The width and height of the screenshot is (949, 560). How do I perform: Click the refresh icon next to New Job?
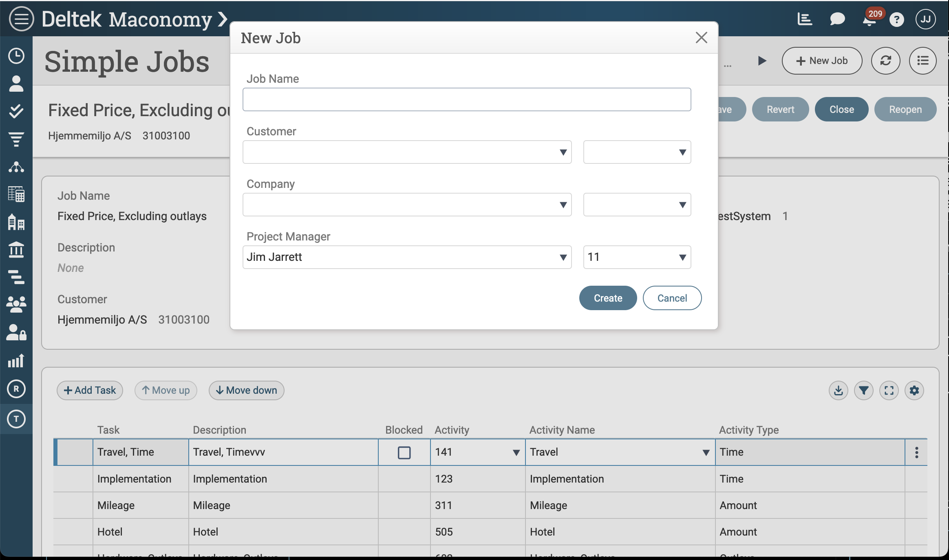click(885, 61)
